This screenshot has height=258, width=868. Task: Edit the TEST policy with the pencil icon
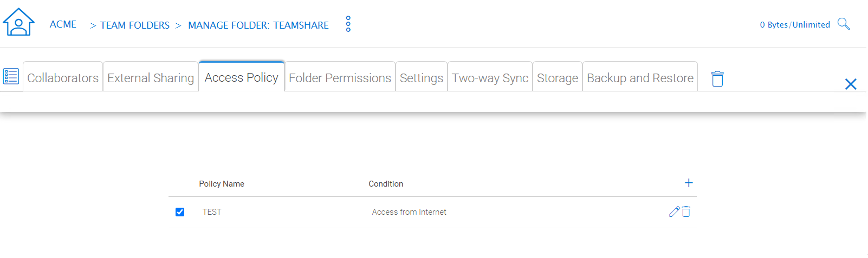(674, 211)
